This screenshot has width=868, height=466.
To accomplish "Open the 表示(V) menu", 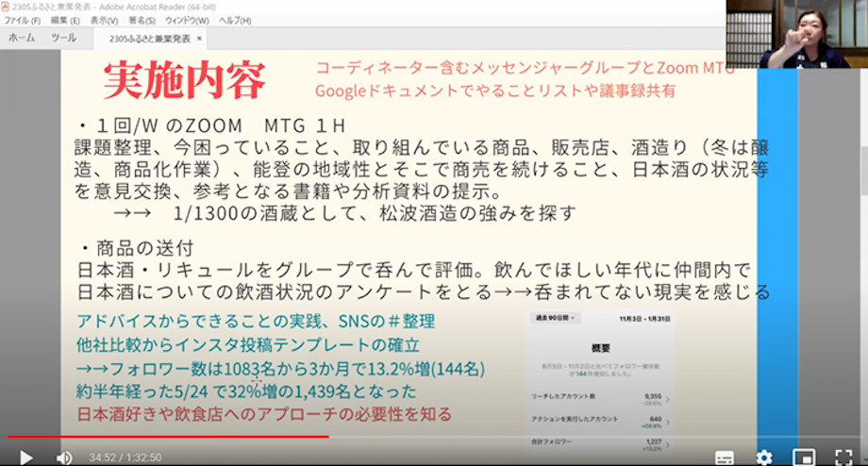I will 104,21.
